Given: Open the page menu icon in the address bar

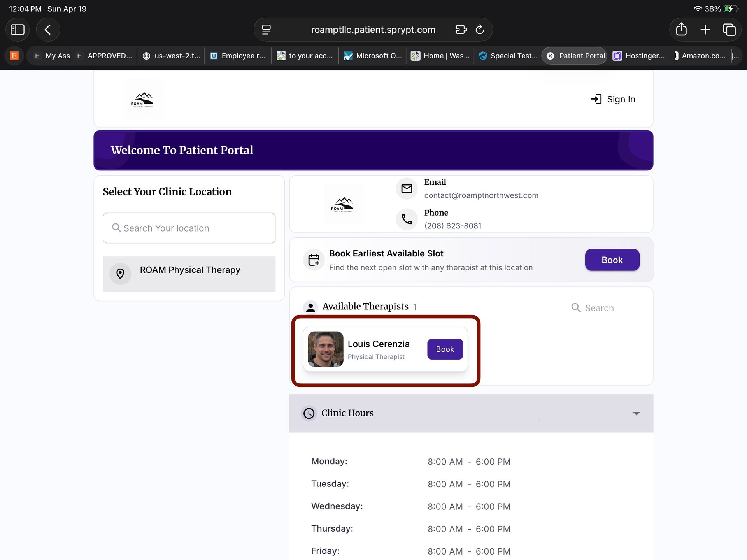Looking at the screenshot, I should tap(266, 30).
